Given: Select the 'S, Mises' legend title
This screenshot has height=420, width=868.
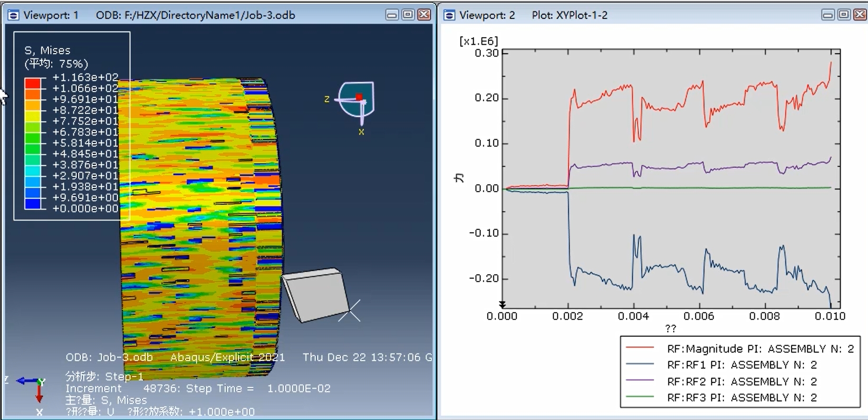Looking at the screenshot, I should click(47, 50).
